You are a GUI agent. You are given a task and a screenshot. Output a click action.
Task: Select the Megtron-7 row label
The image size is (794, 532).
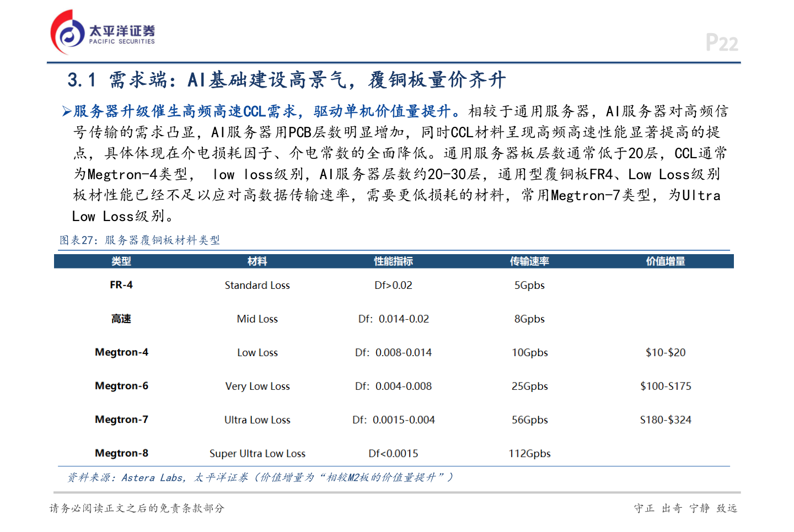[x=121, y=420]
